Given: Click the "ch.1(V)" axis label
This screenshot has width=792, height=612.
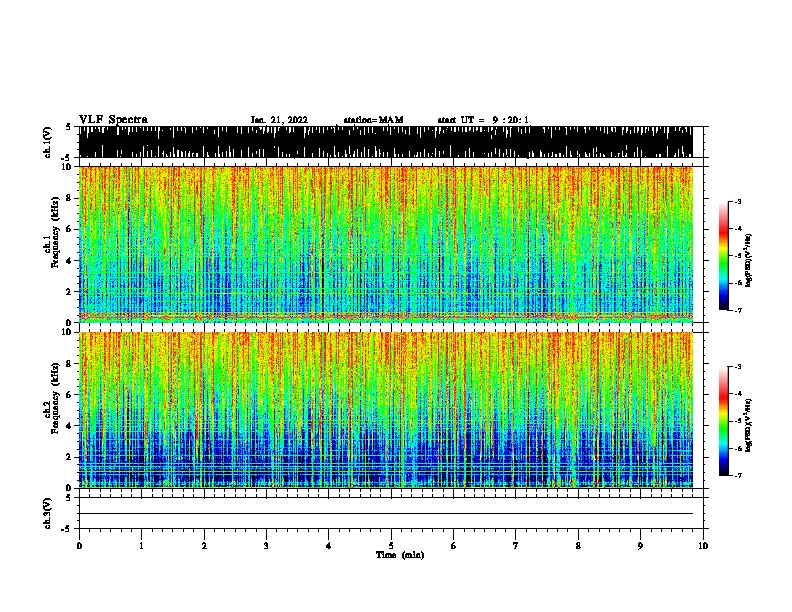Looking at the screenshot, I should (48, 142).
